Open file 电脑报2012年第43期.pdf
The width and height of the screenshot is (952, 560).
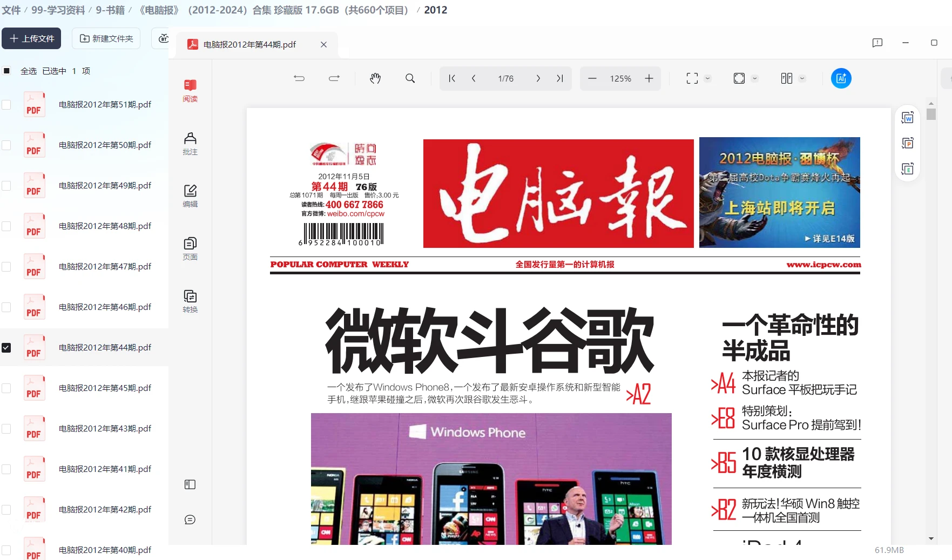pos(105,429)
